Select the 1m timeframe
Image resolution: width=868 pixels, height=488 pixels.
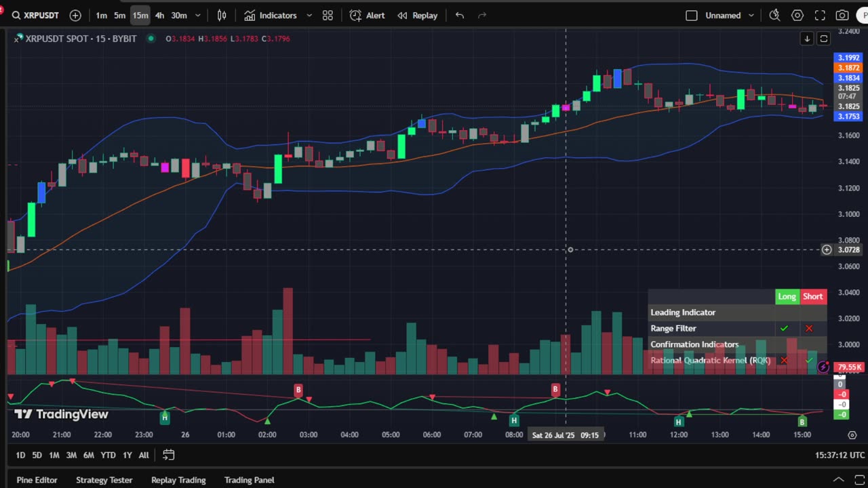101,15
